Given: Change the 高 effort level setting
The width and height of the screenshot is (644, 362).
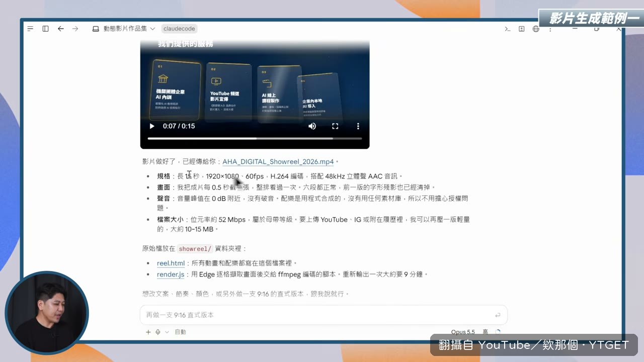Looking at the screenshot, I should (486, 332).
